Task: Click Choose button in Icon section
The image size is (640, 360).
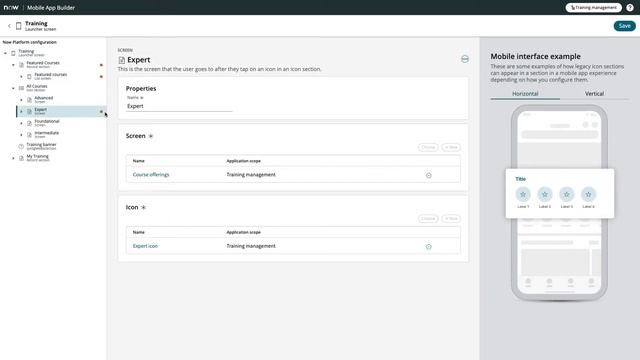Action: (x=428, y=219)
